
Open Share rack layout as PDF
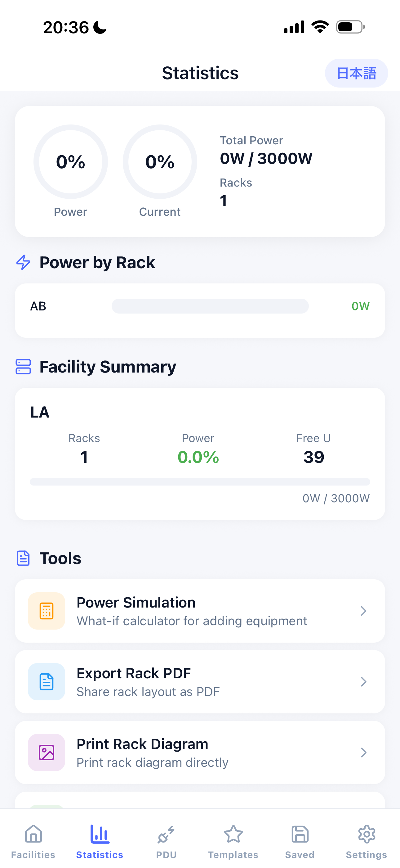click(x=200, y=682)
